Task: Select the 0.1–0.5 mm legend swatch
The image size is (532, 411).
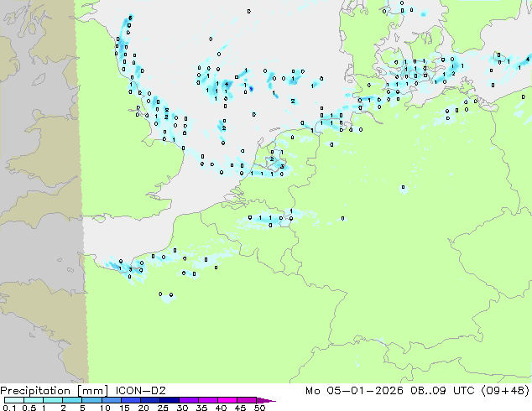Action: click(14, 400)
